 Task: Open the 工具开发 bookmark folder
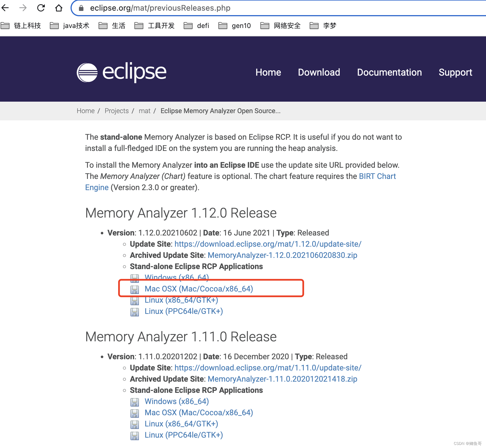155,26
